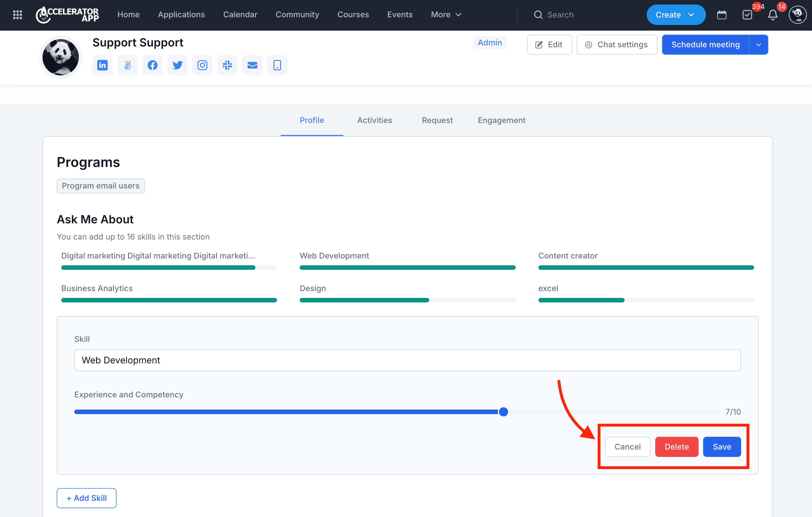Click the Facebook social icon
Viewport: 812px width, 517px height.
tap(153, 65)
